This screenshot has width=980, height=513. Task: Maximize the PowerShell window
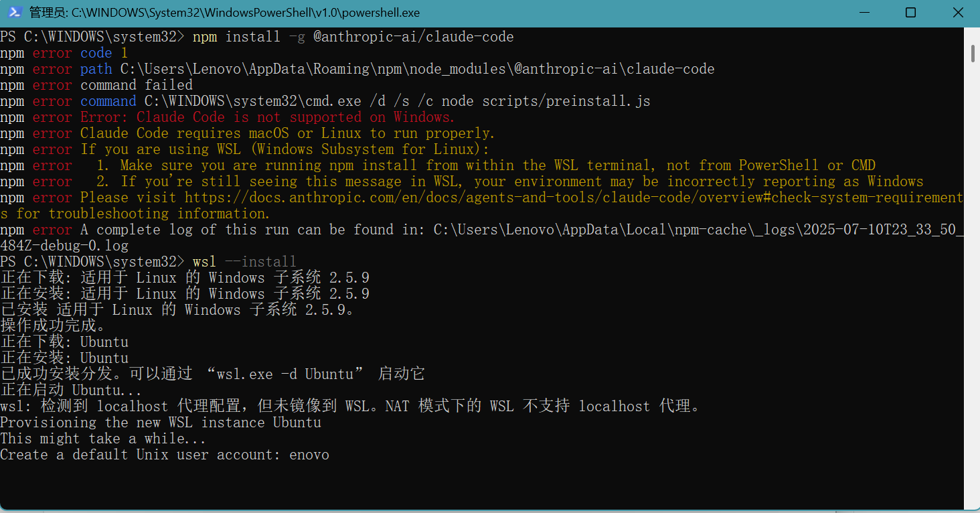click(910, 13)
